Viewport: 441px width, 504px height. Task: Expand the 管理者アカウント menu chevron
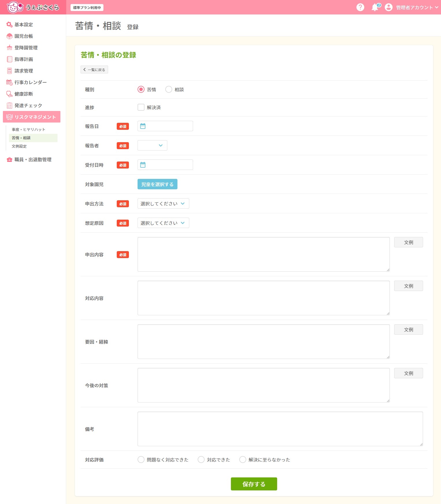click(x=436, y=8)
